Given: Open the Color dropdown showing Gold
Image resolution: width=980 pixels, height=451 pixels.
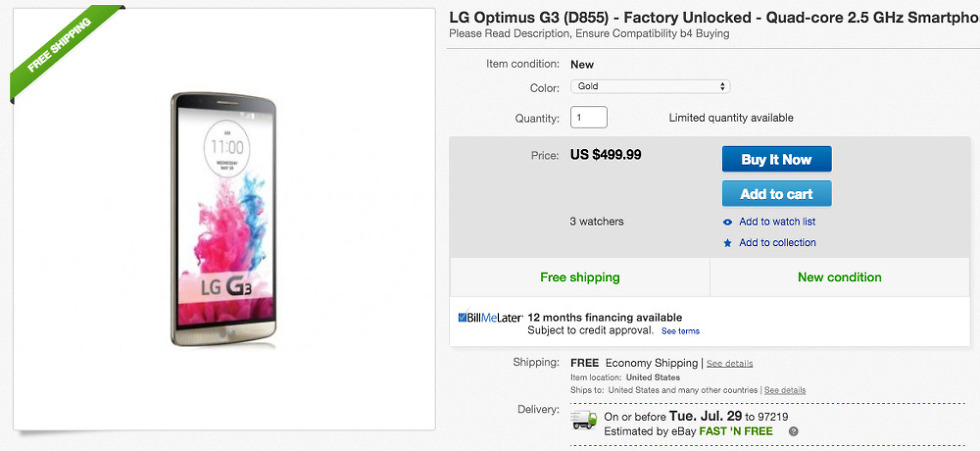Looking at the screenshot, I should (650, 87).
